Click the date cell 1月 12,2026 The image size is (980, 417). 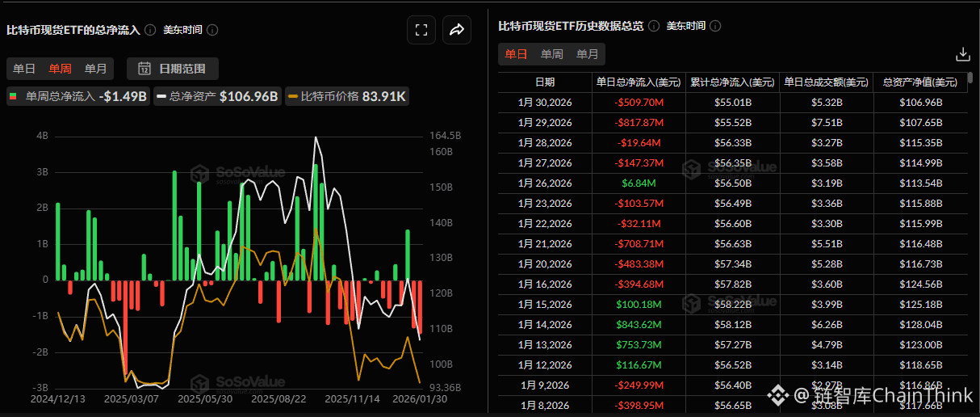point(545,365)
